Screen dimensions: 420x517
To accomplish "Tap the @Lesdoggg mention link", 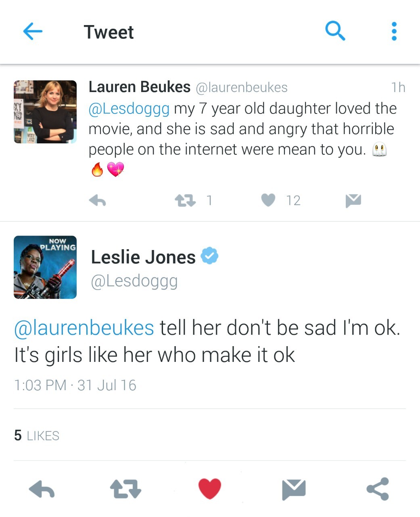I will tap(129, 109).
